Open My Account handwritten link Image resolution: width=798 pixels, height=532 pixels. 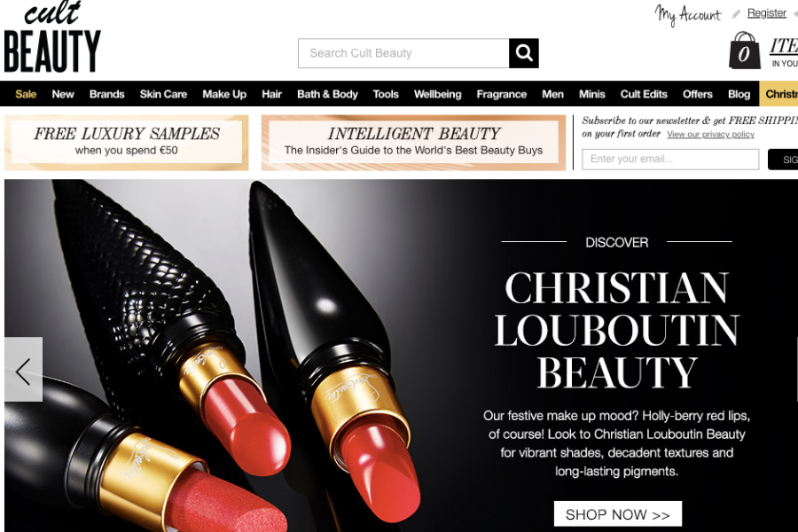[688, 15]
